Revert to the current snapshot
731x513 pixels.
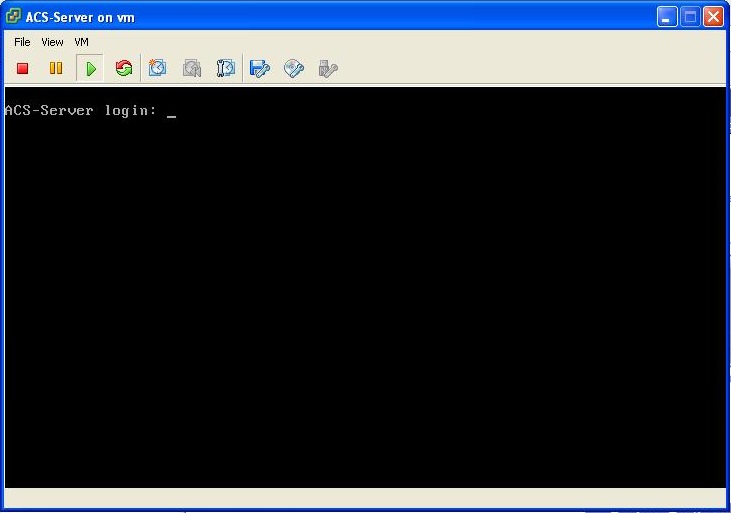(192, 68)
